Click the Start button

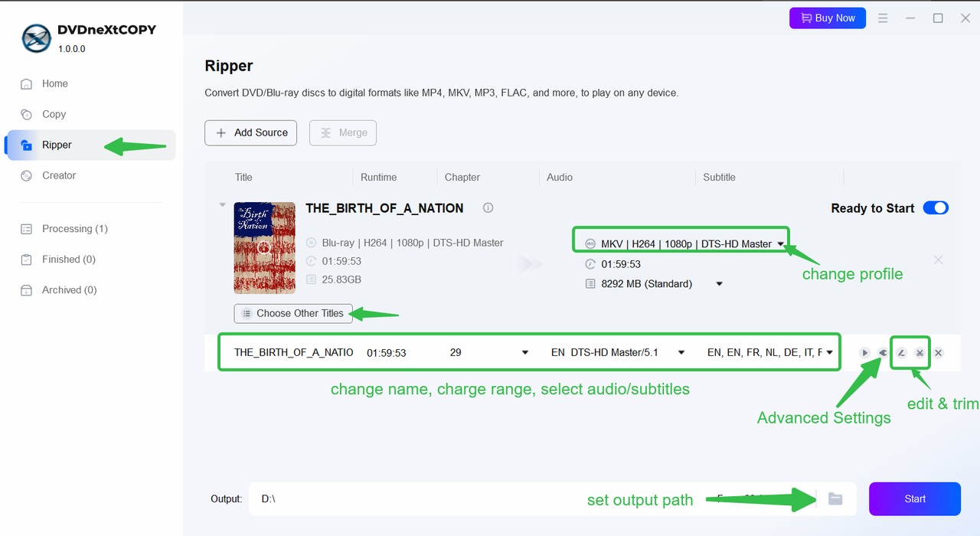click(915, 498)
